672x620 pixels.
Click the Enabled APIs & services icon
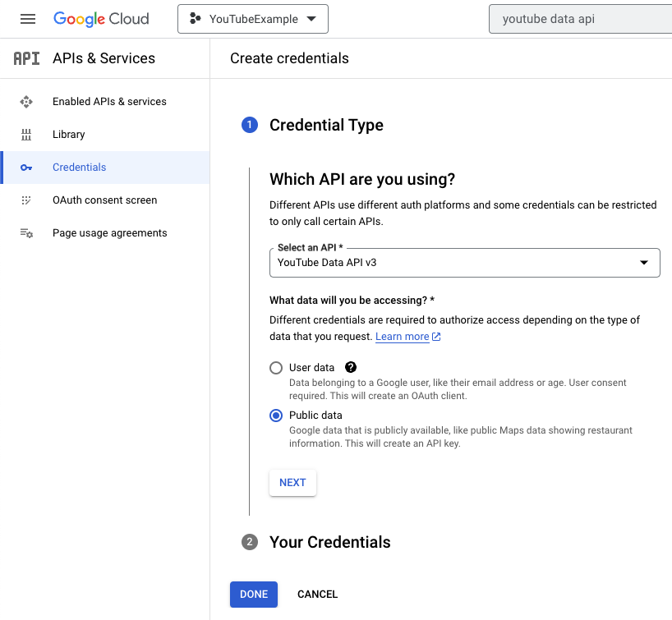point(26,102)
